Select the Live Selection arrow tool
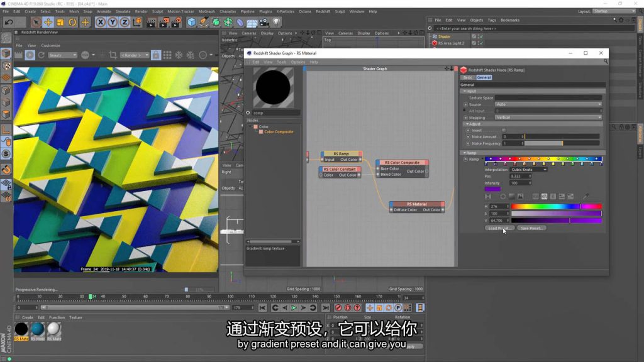The image size is (644, 362). (x=36, y=22)
